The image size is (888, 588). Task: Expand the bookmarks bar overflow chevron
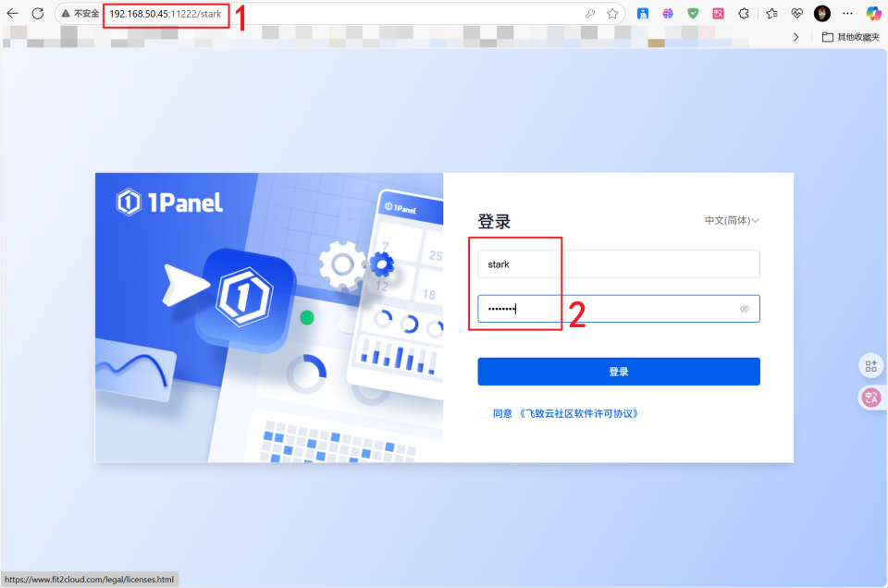pos(796,37)
